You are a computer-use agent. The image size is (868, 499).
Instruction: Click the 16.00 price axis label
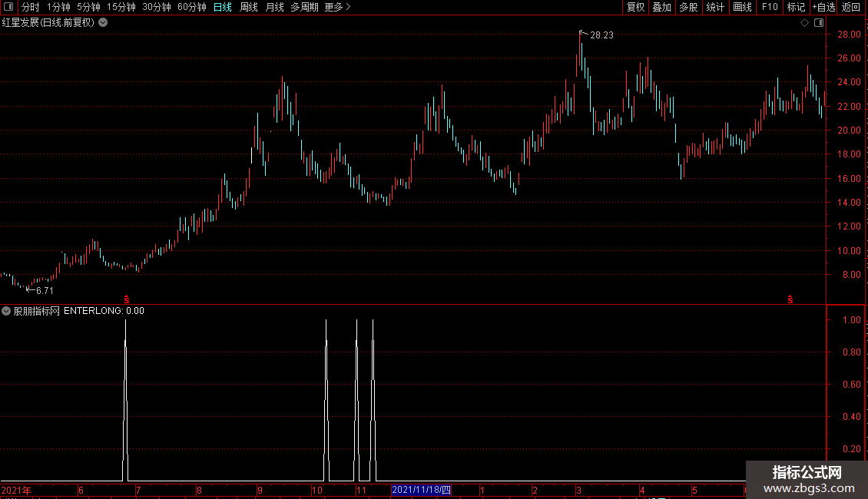point(849,178)
